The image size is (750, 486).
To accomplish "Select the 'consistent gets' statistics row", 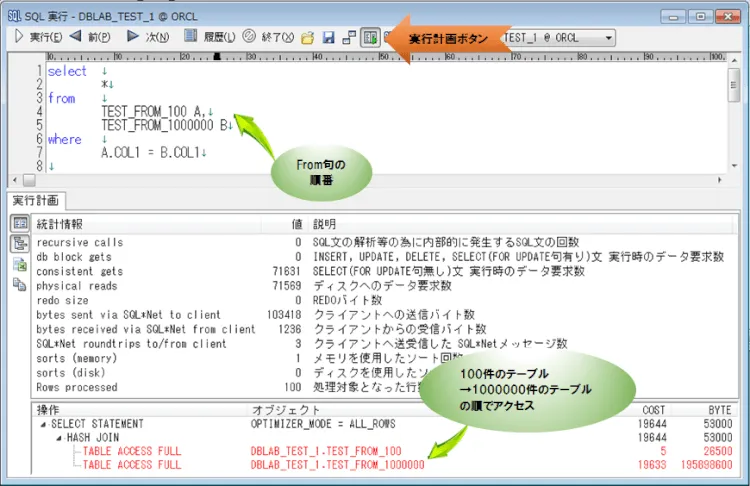I will click(383, 271).
